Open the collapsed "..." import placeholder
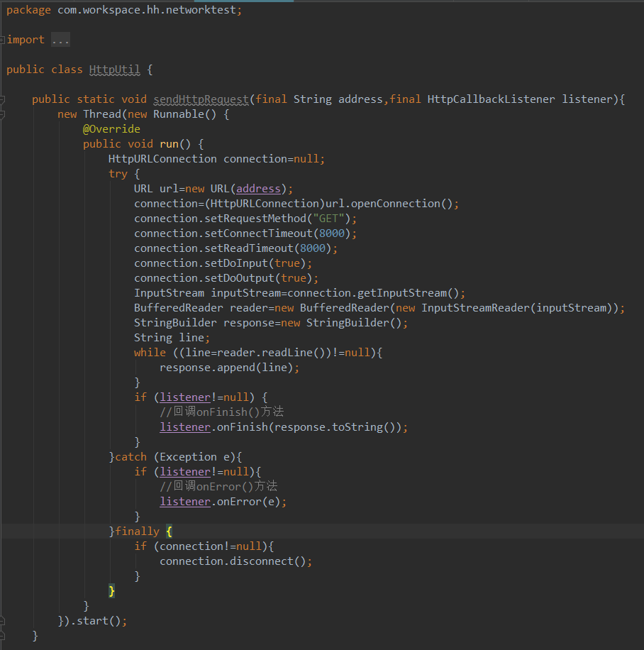The height and width of the screenshot is (650, 644). tap(60, 40)
